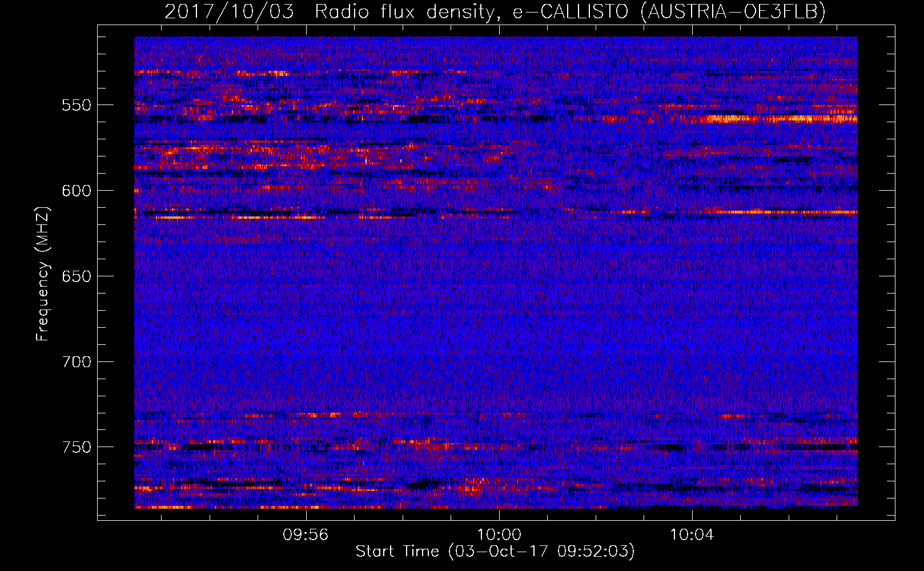
Task: Click the 750 frequency tick label
Action: tap(77, 447)
